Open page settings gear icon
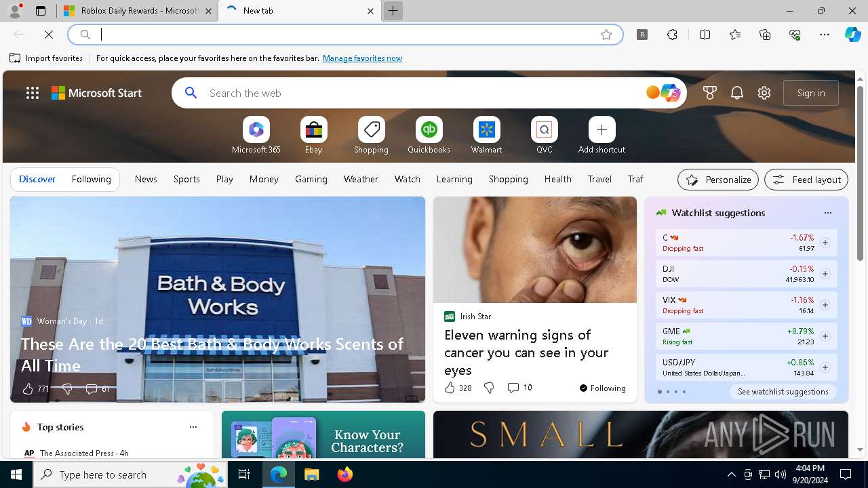This screenshot has width=868, height=488. pos(764,93)
